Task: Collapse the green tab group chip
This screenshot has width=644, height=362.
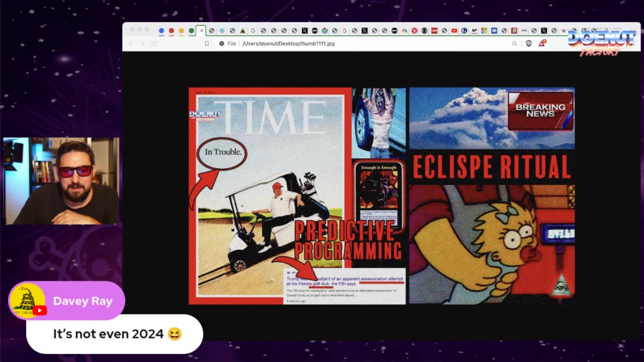Action: pos(191,31)
